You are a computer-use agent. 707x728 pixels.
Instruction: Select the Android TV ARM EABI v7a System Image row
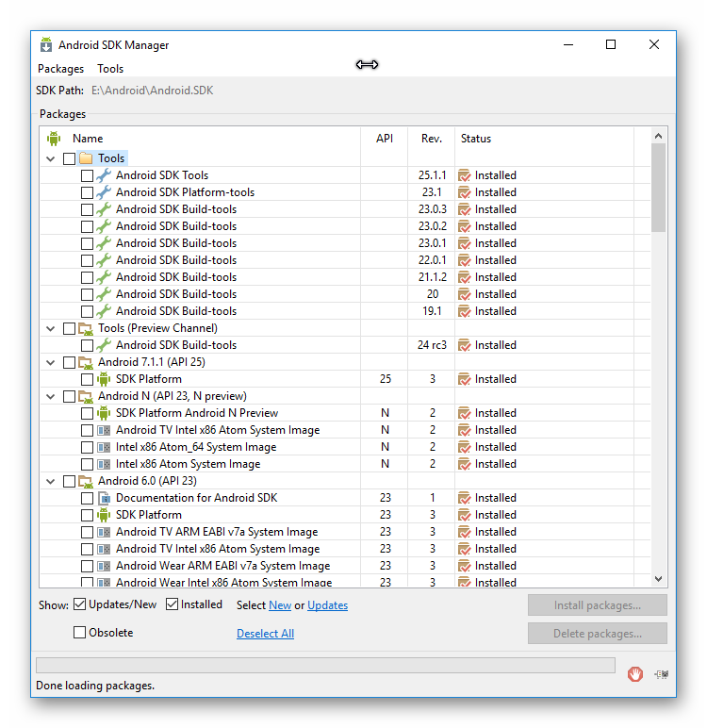point(345,532)
